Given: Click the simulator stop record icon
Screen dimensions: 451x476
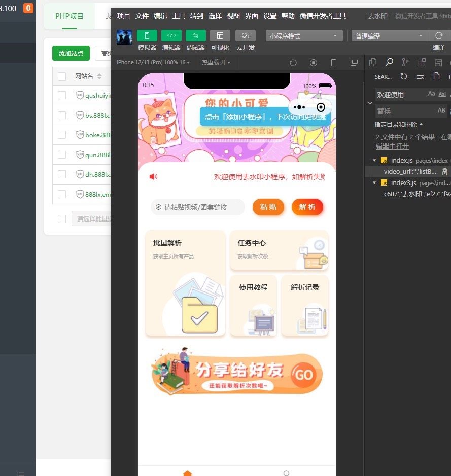Looking at the screenshot, I should tap(314, 63).
